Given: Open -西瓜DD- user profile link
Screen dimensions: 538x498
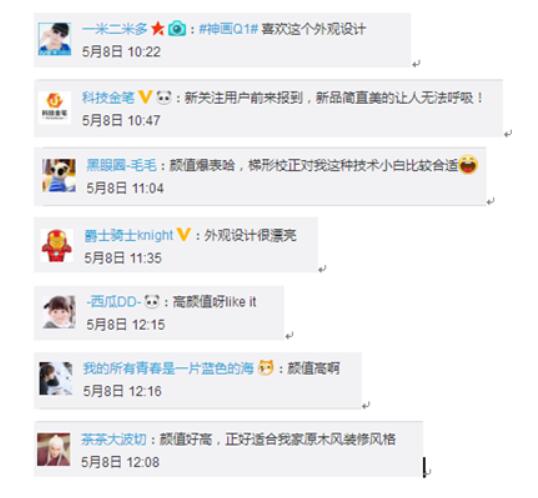Looking at the screenshot, I should (x=114, y=302).
